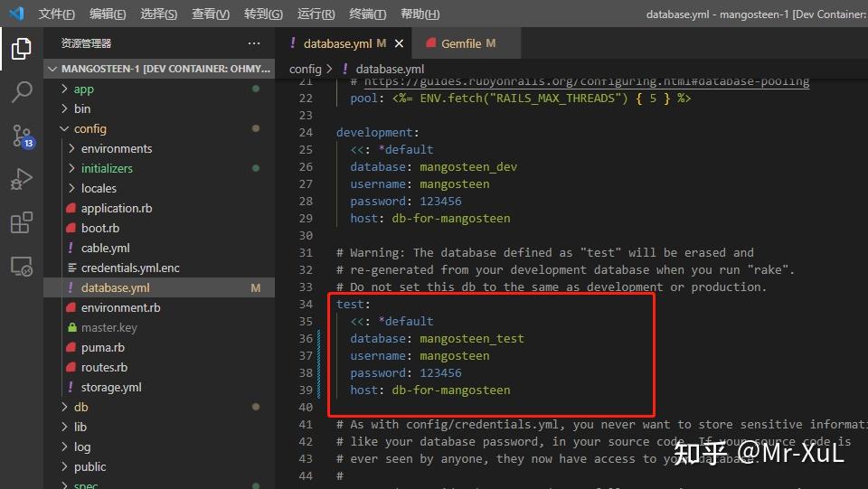Click the config breadcrumb segment

click(x=305, y=69)
